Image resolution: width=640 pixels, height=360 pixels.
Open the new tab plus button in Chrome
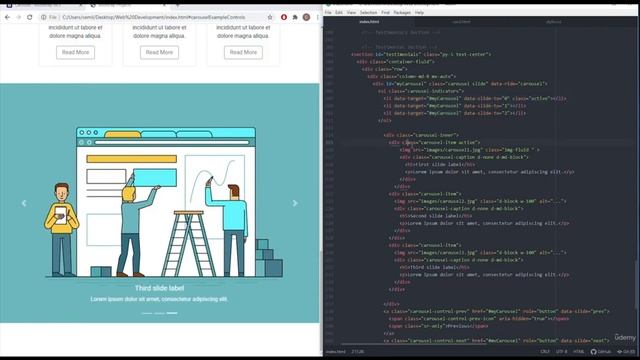178,6
